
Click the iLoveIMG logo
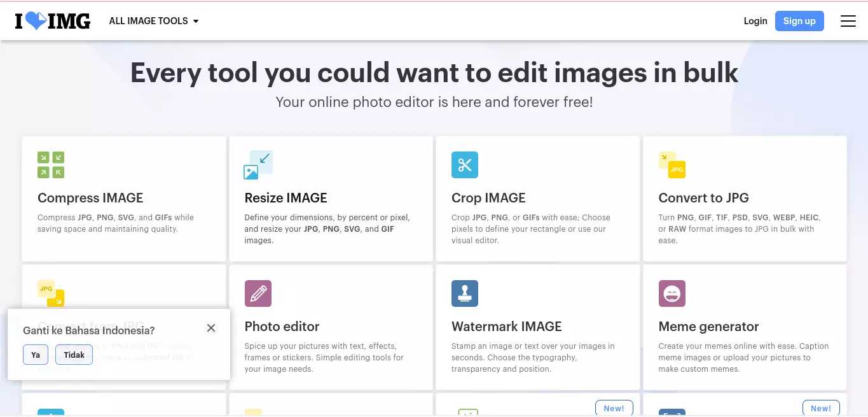tap(53, 21)
